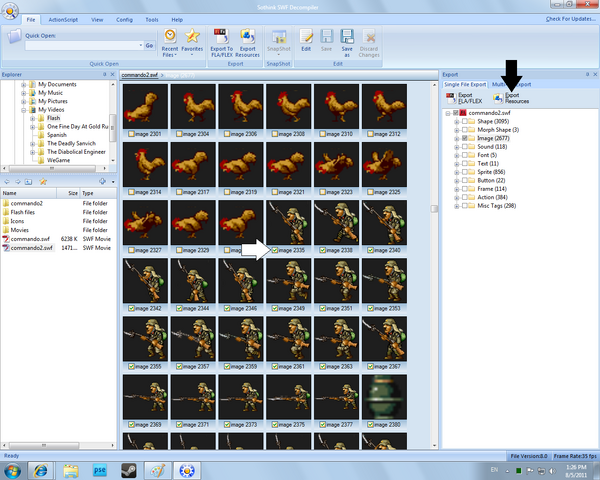
Task: Click the up-folder icon in the Explorer toolbar
Action: (x=29, y=181)
